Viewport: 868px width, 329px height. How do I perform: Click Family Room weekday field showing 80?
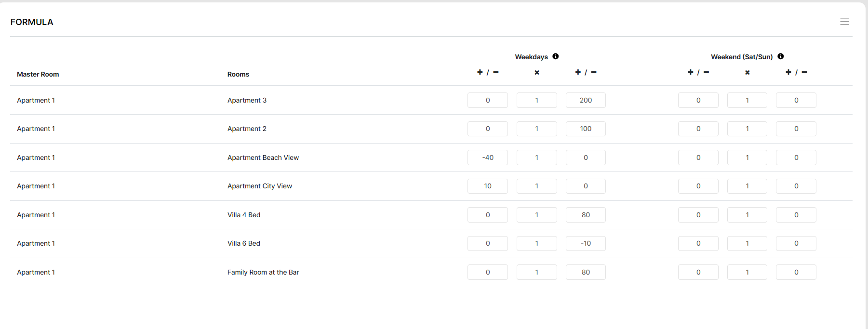point(586,272)
